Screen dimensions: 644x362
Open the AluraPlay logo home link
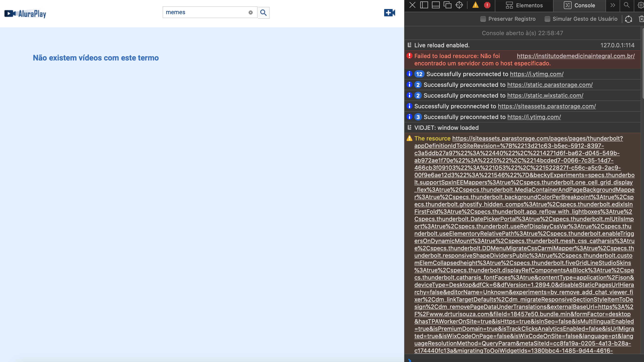(25, 13)
